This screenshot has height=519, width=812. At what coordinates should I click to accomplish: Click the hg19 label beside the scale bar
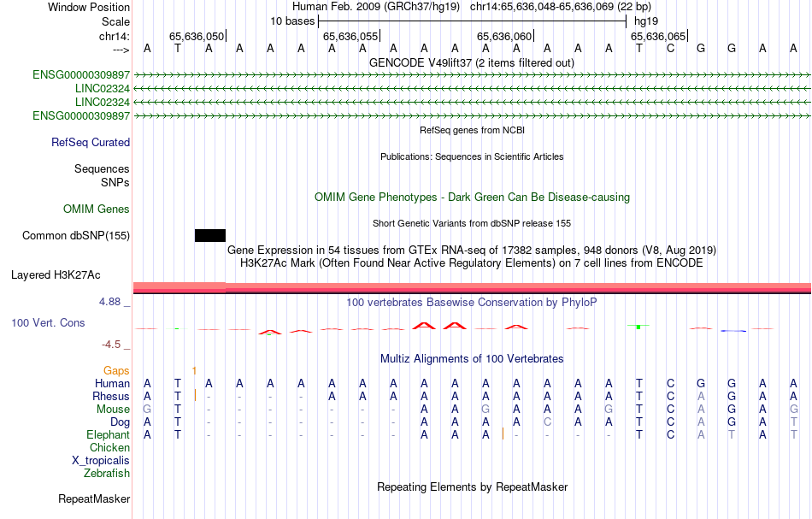point(646,21)
